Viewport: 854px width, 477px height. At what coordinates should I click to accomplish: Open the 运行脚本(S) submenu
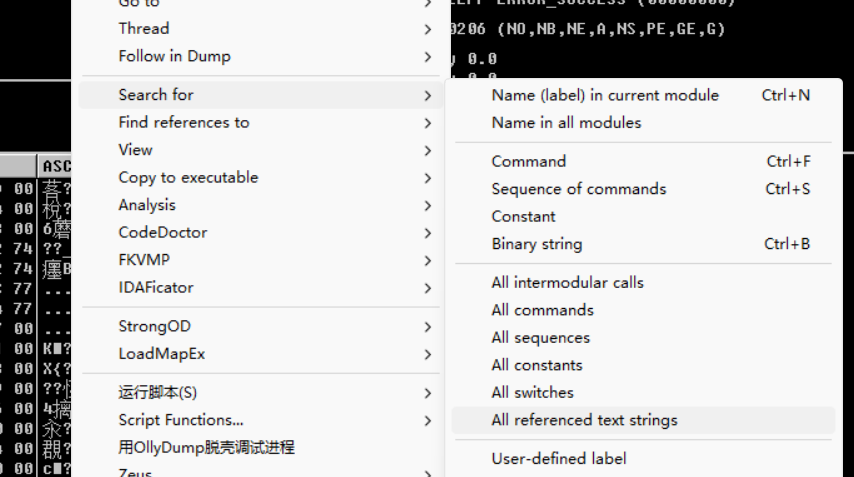click(158, 393)
